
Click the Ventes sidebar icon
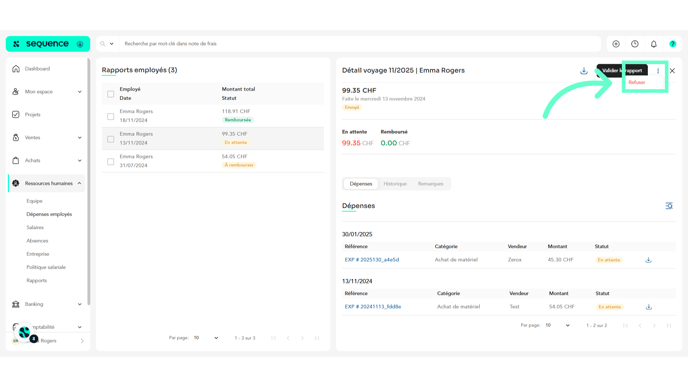(16, 137)
